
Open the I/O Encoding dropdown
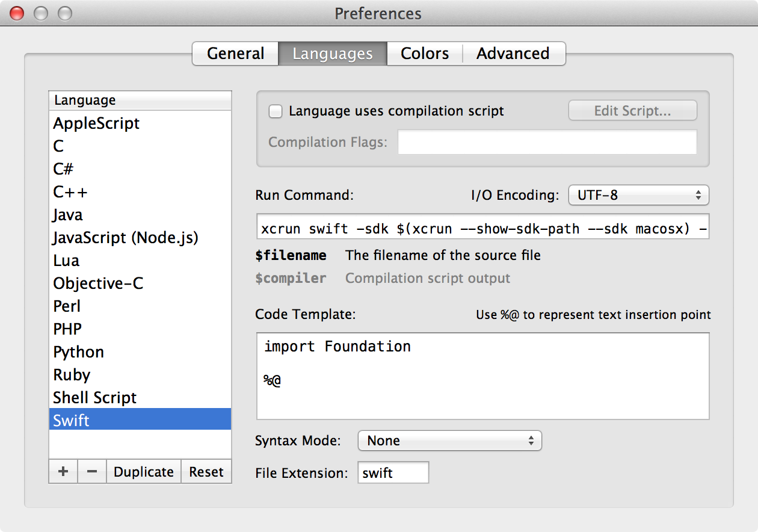point(638,195)
